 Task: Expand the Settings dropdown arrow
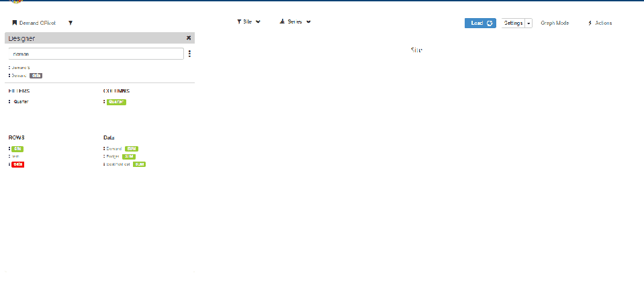click(x=528, y=23)
